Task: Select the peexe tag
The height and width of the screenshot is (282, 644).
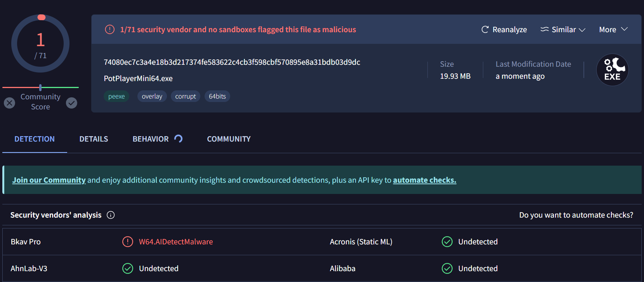Action: tap(116, 96)
